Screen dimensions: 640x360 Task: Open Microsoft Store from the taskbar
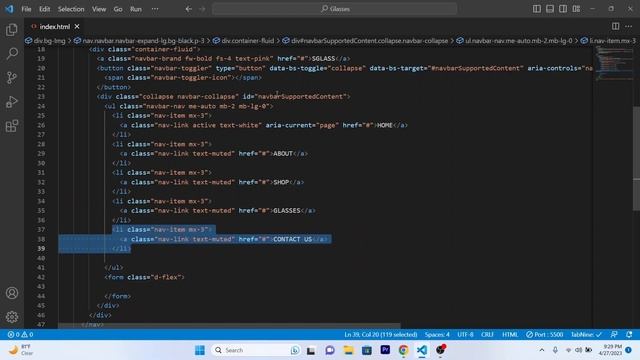[367, 350]
